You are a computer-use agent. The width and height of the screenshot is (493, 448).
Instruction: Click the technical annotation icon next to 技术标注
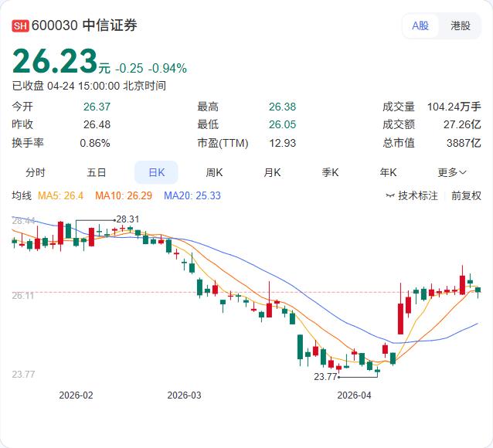(390, 196)
